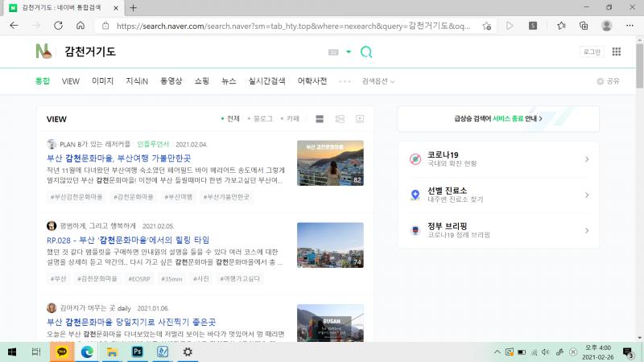Image resolution: width=644 pixels, height=362 pixels.
Task: Select the 통합 tab
Action: pyautogui.click(x=43, y=81)
